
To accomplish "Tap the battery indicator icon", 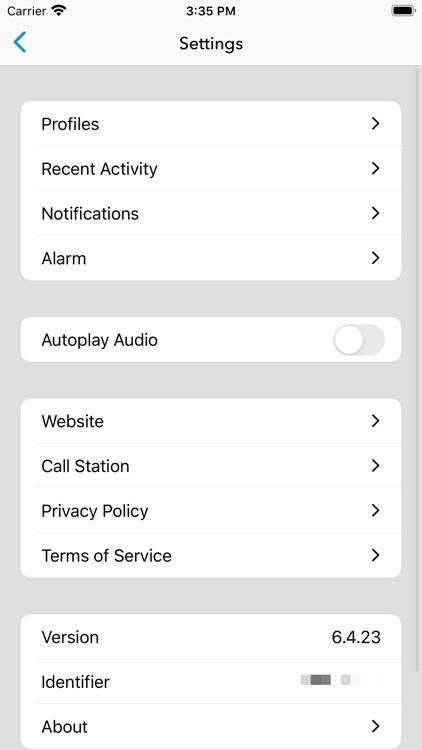I will [403, 11].
